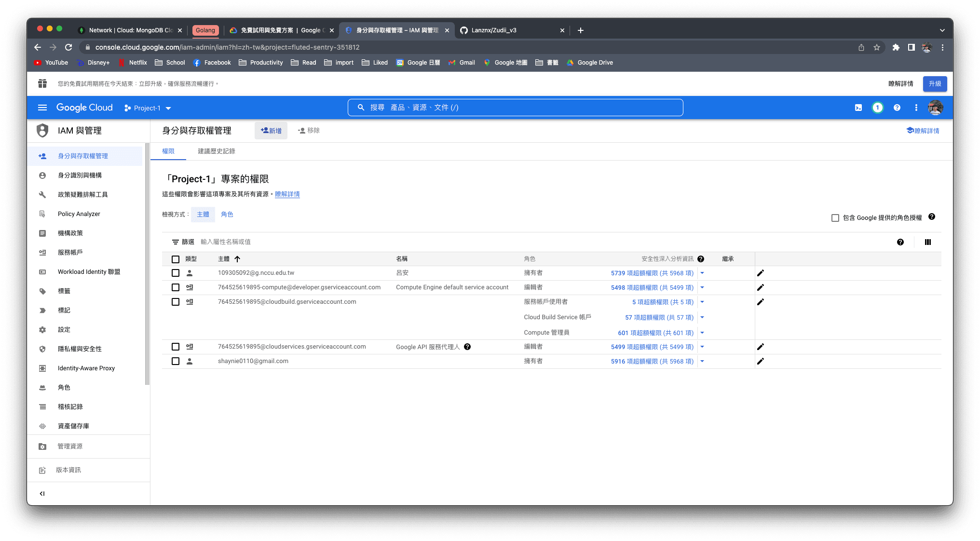This screenshot has width=980, height=541.
Task: View by 角色 toggle button
Action: point(227,215)
